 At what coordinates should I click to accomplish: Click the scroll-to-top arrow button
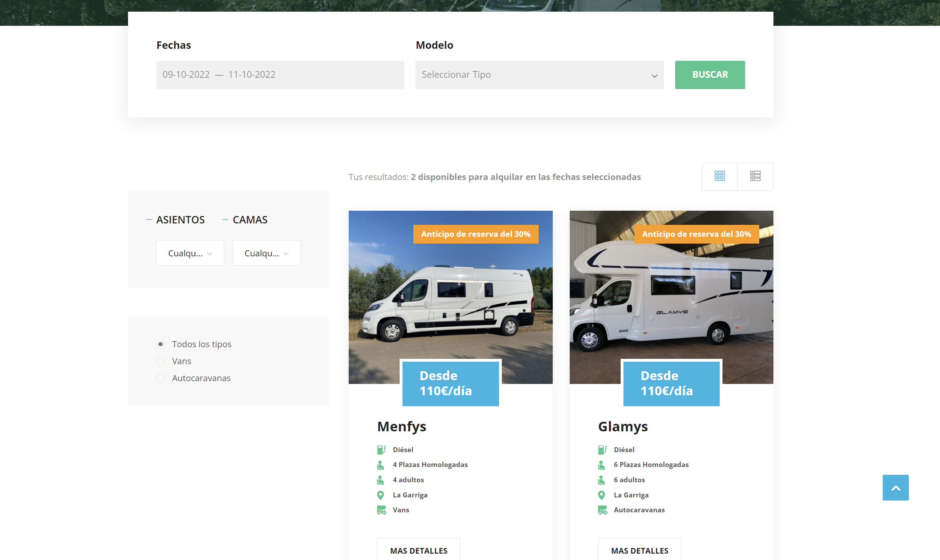coord(895,488)
